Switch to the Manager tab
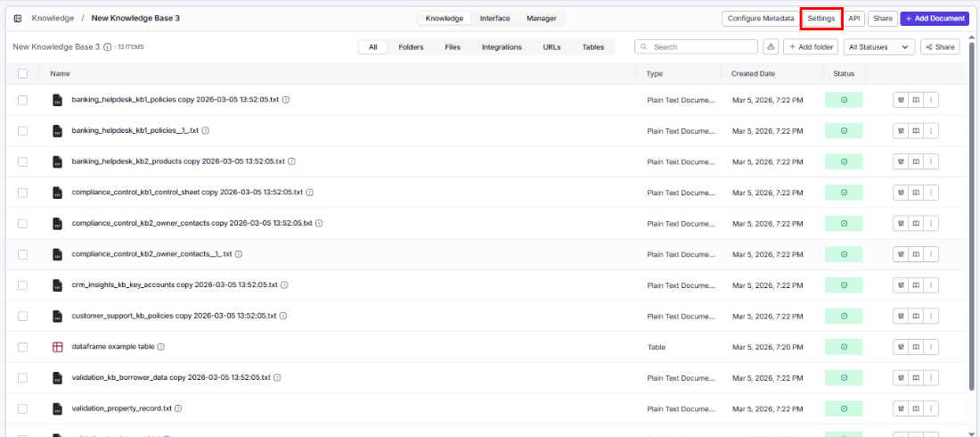The height and width of the screenshot is (437, 980). click(542, 18)
